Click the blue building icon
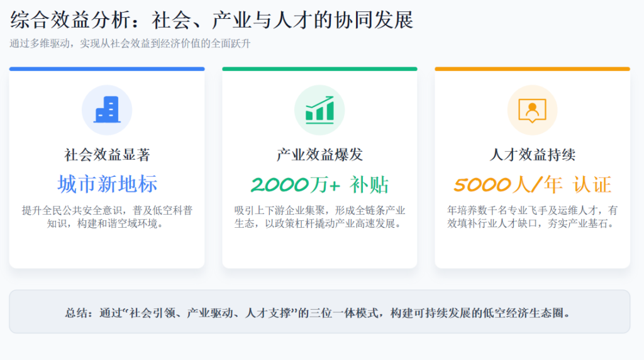The image size is (644, 360). click(x=107, y=110)
